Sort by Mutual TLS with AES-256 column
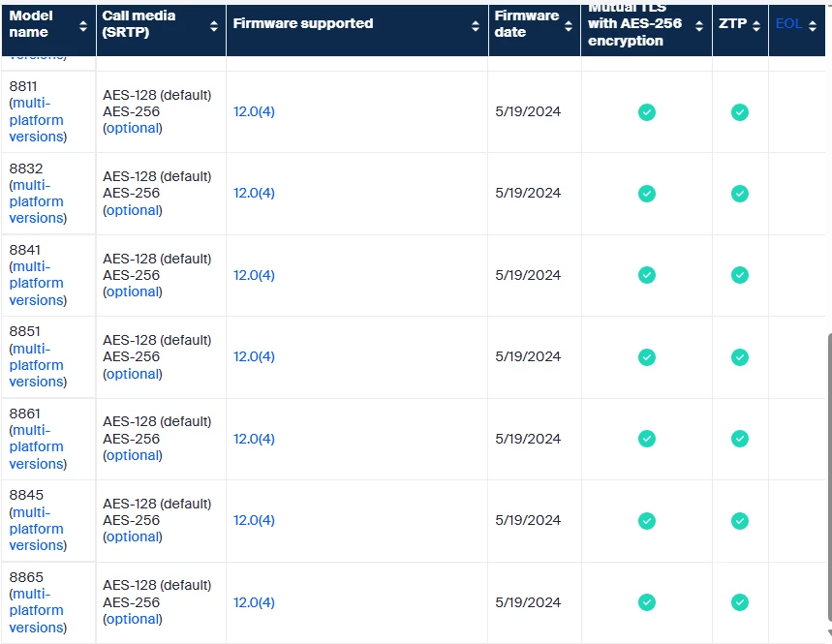The height and width of the screenshot is (644, 832). (699, 26)
